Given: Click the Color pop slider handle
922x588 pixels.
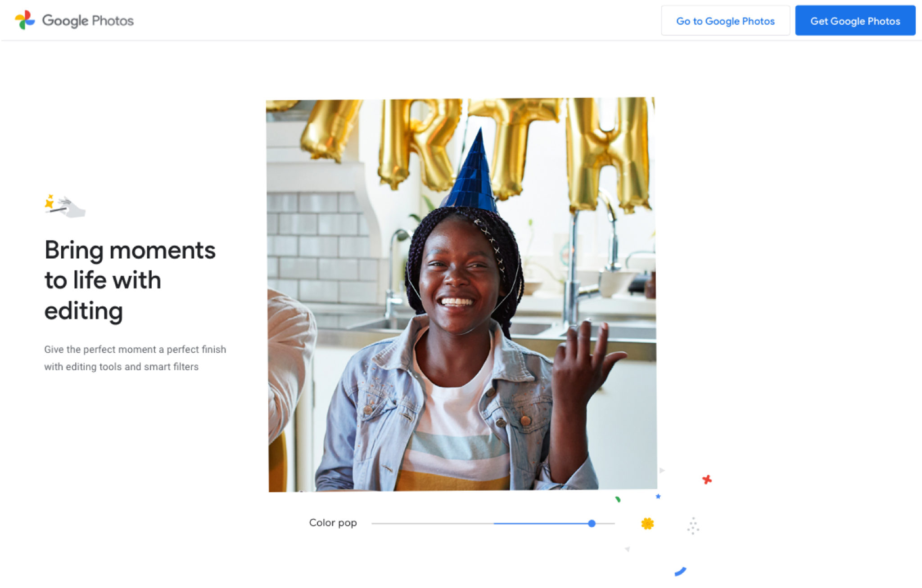Looking at the screenshot, I should click(x=592, y=523).
